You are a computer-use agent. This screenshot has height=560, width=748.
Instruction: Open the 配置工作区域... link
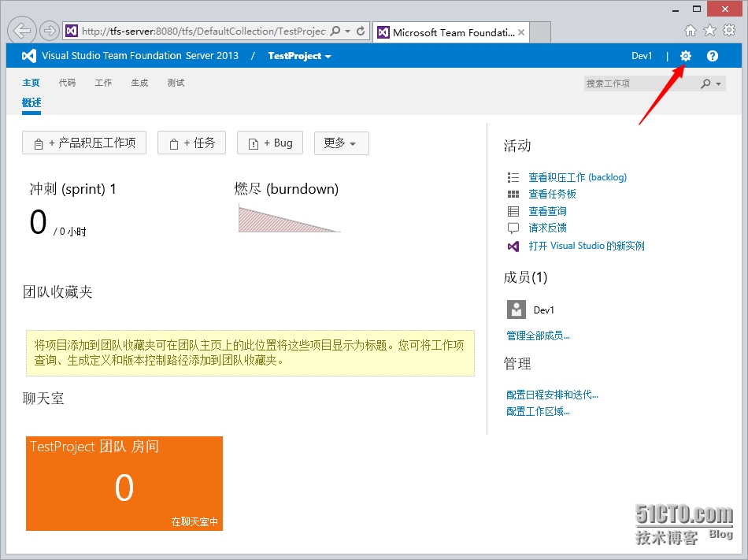pos(538,411)
